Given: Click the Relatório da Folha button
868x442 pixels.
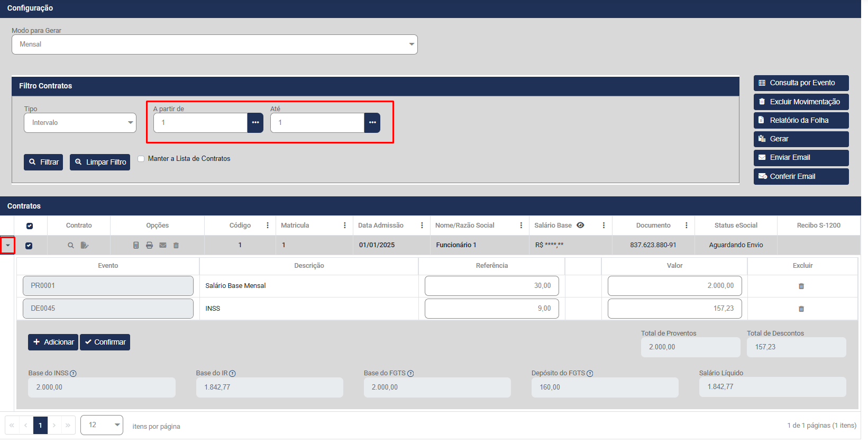Looking at the screenshot, I should (x=800, y=121).
